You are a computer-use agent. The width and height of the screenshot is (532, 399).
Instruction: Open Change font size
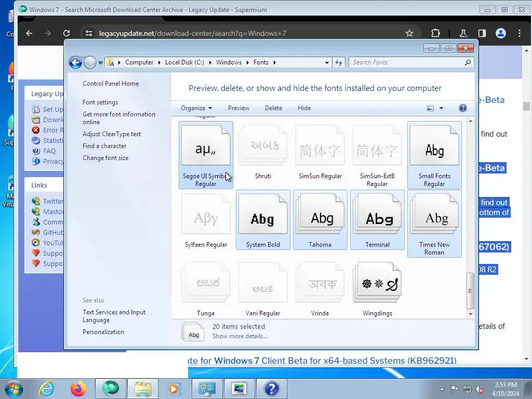105,158
